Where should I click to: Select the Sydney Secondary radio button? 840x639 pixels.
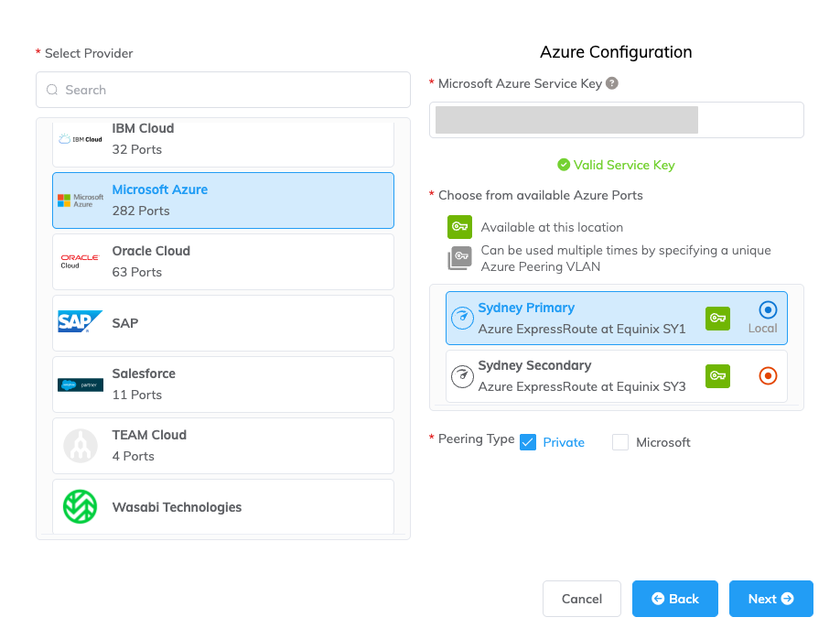(x=768, y=375)
